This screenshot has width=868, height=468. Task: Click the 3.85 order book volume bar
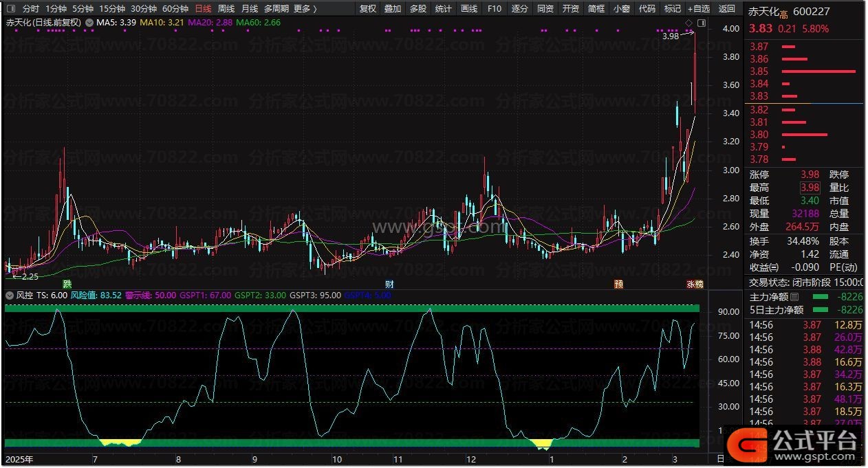tap(818, 71)
